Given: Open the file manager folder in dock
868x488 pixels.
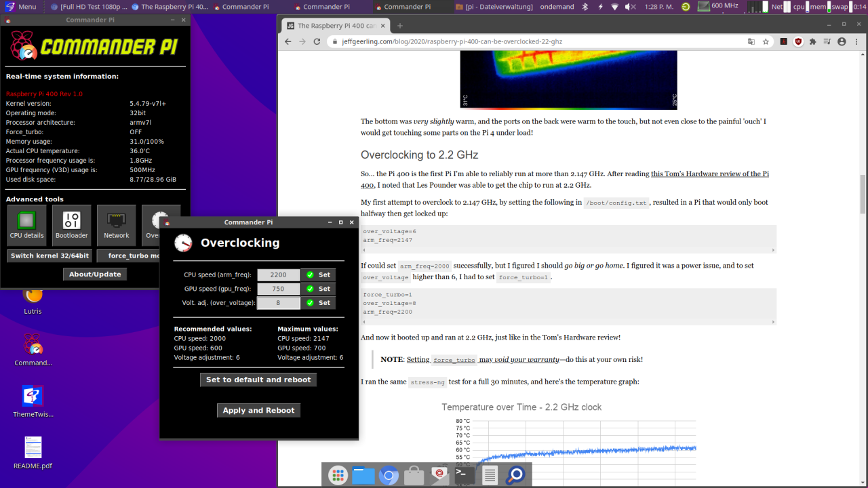Looking at the screenshot, I should pyautogui.click(x=363, y=475).
